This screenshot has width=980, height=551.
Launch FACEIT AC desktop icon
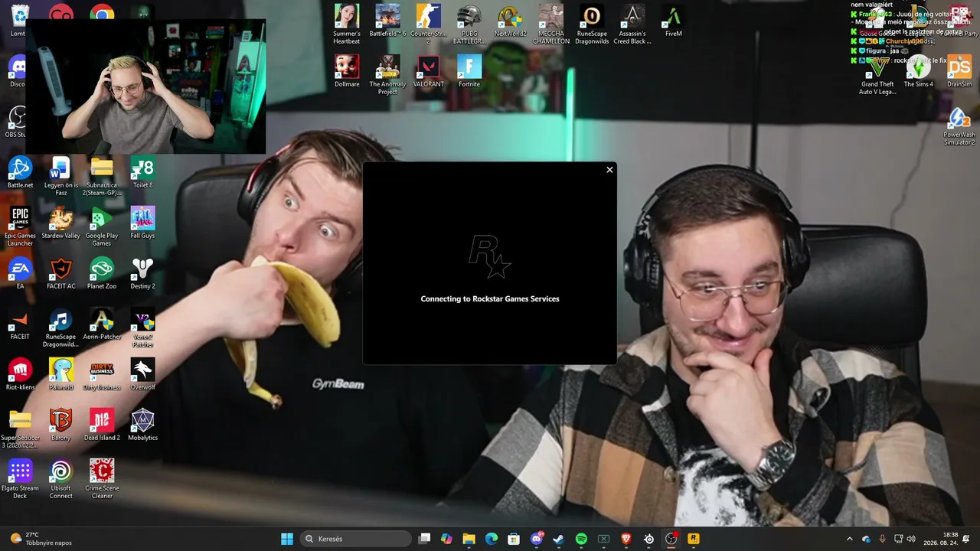click(x=61, y=273)
